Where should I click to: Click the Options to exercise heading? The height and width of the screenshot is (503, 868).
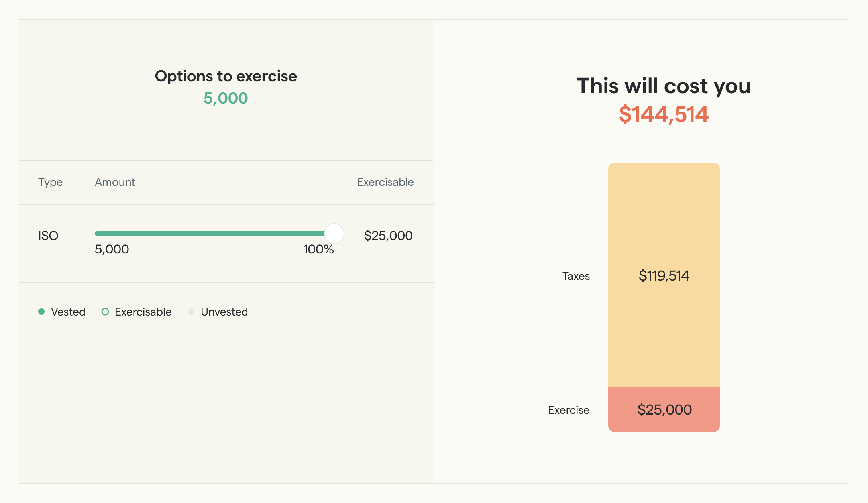tap(226, 76)
